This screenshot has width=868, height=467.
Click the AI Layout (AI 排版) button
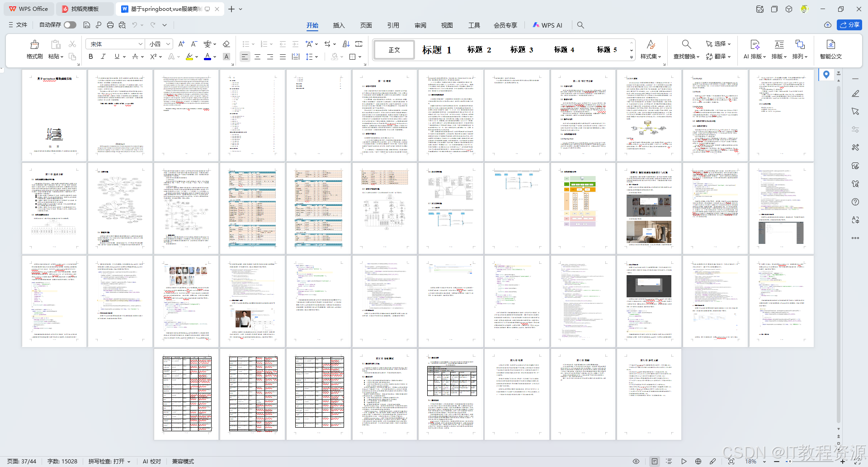coord(755,49)
